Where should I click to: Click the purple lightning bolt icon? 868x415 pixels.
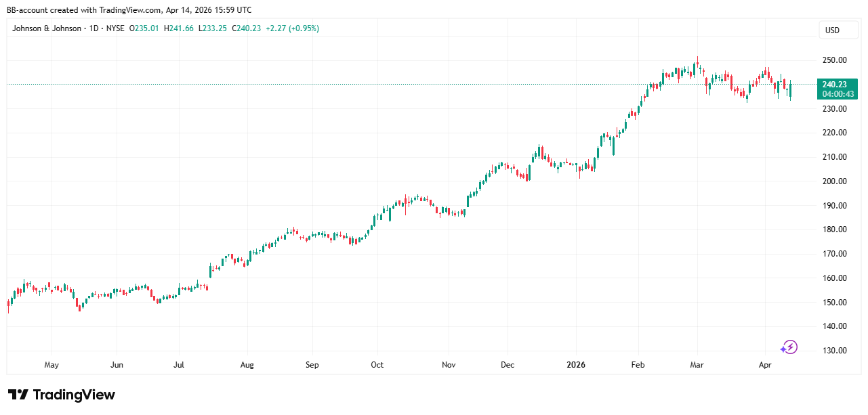click(x=789, y=347)
